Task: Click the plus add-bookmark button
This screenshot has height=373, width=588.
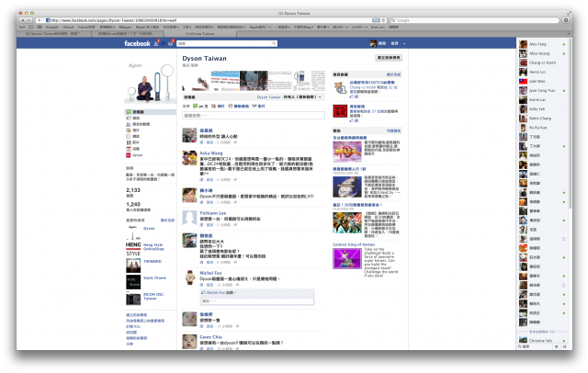Action: click(x=39, y=20)
